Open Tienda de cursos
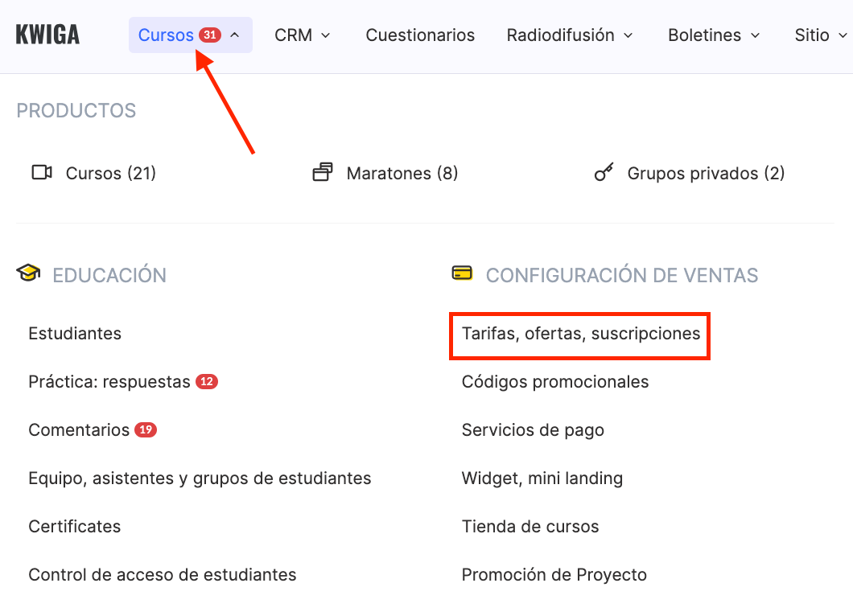Image resolution: width=853 pixels, height=616 pixels. click(x=530, y=527)
